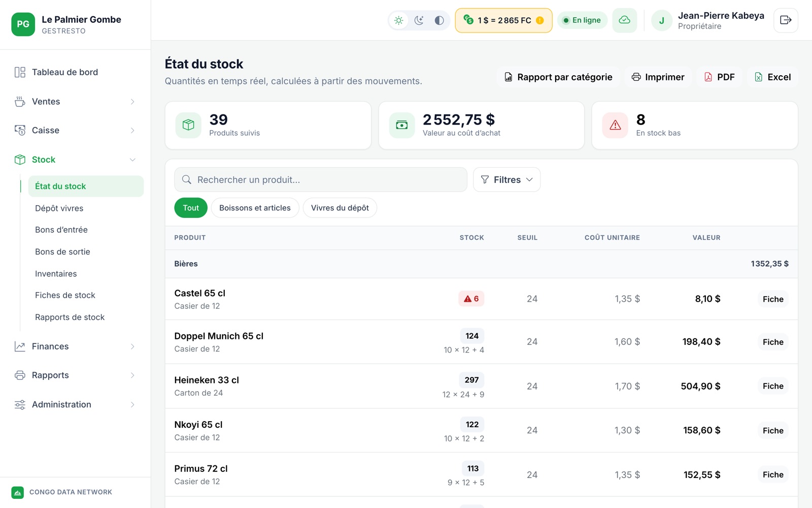Print the stock report
Image resolution: width=812 pixels, height=508 pixels.
tap(658, 77)
